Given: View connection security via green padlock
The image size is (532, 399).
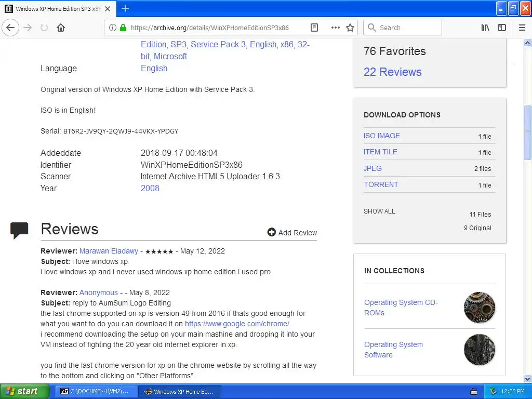Looking at the screenshot, I should pos(123,28).
